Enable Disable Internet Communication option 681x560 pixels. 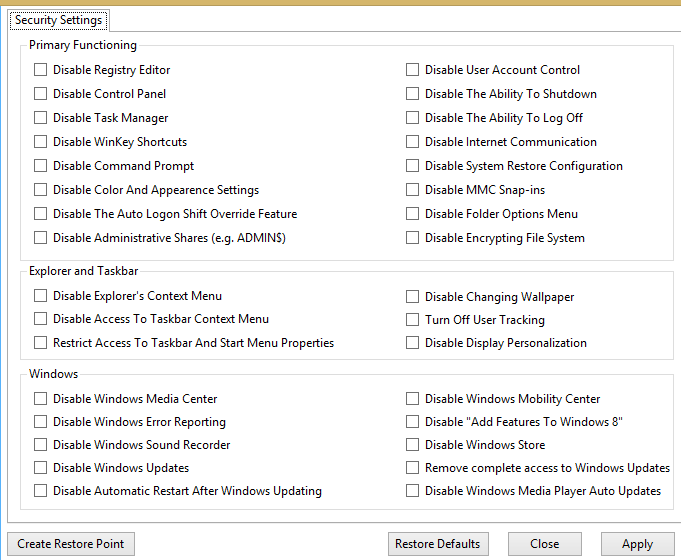click(413, 142)
